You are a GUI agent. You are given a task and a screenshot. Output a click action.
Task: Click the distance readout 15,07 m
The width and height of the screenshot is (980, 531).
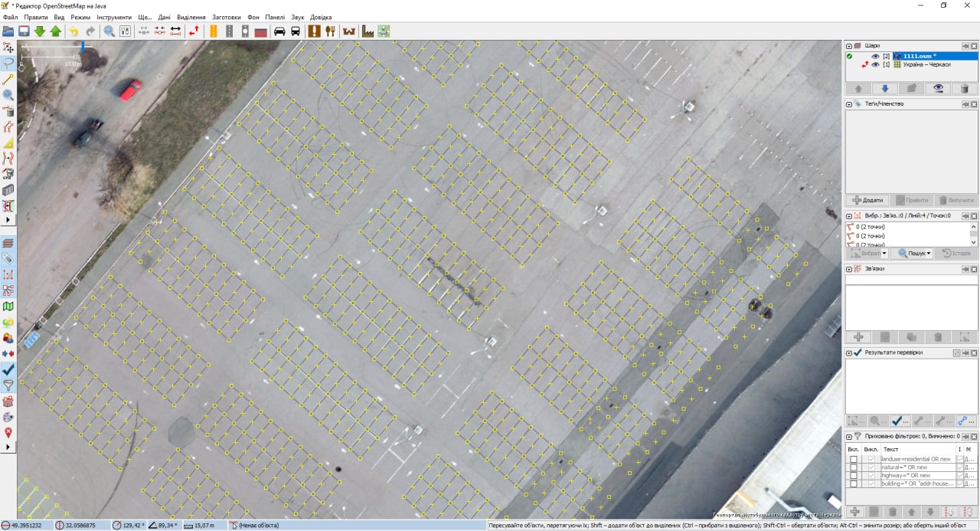[x=204, y=526]
